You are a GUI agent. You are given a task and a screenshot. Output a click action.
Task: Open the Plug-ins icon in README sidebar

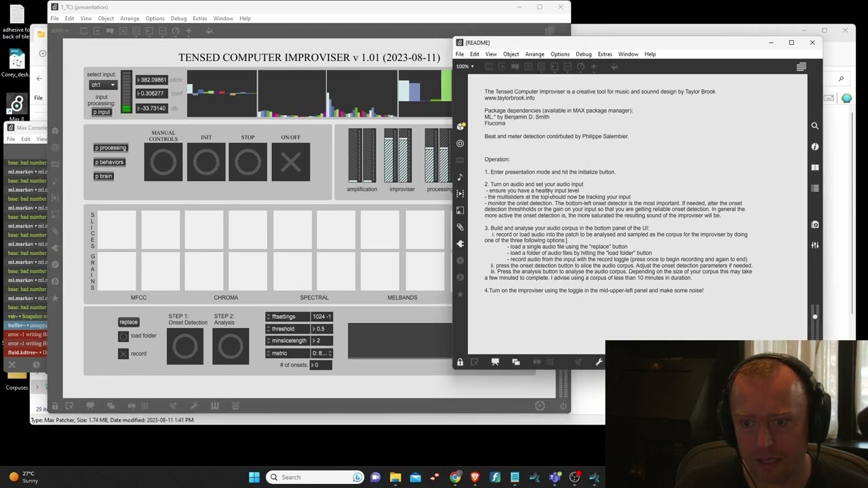point(460,244)
